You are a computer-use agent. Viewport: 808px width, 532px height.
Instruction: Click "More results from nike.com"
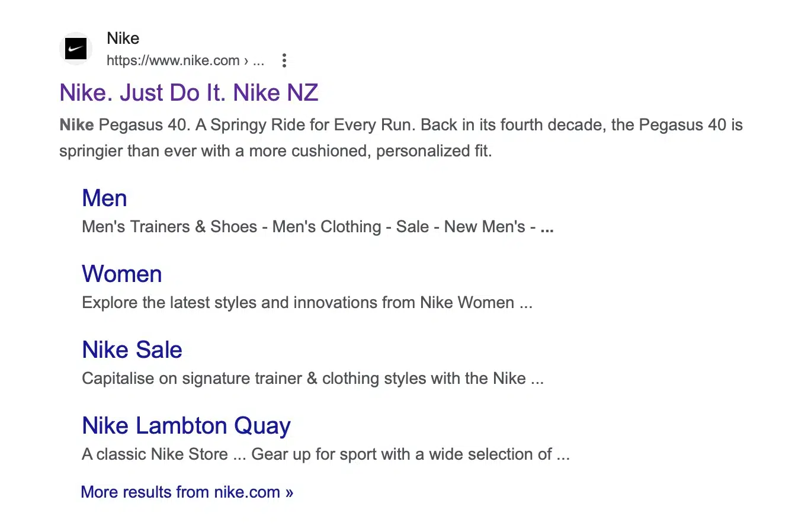[180, 492]
